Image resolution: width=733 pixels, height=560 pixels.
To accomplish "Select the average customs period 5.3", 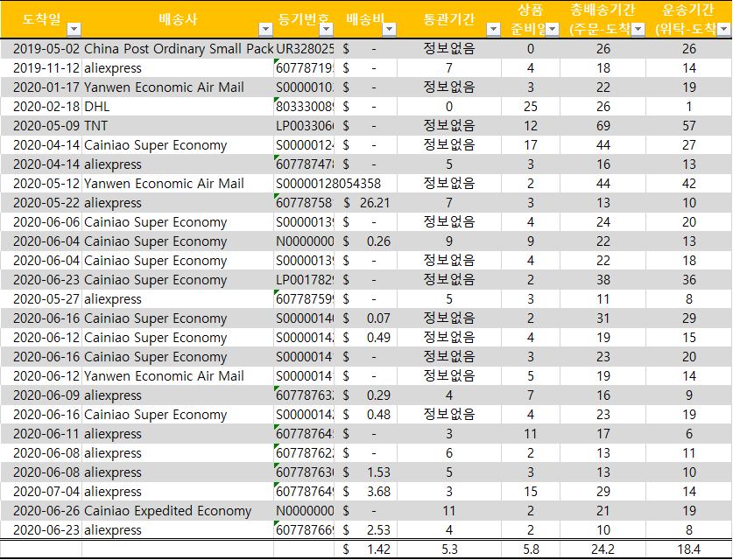I will (x=449, y=549).
